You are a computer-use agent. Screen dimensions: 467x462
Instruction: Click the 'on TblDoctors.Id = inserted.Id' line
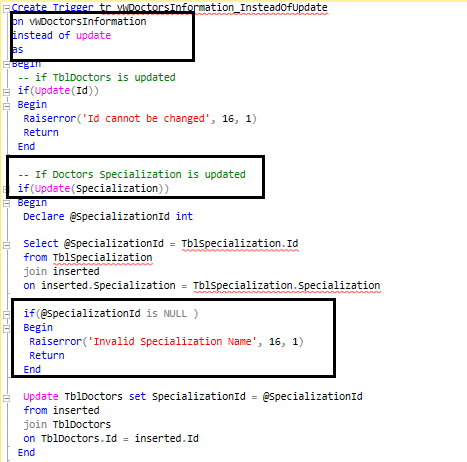click(x=111, y=438)
